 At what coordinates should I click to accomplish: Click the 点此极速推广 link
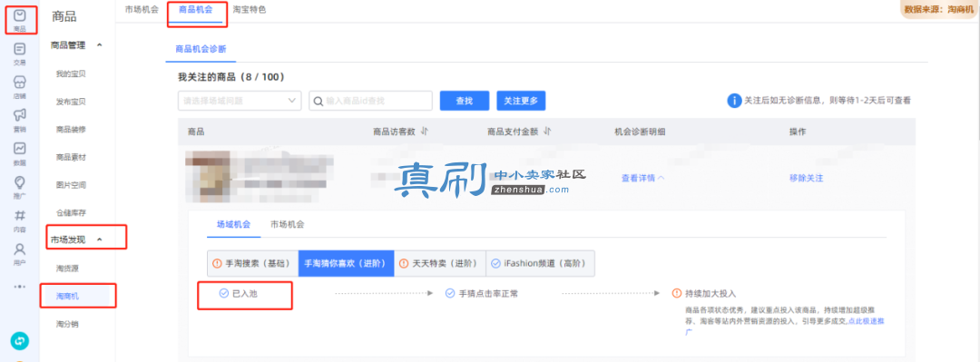point(866,321)
